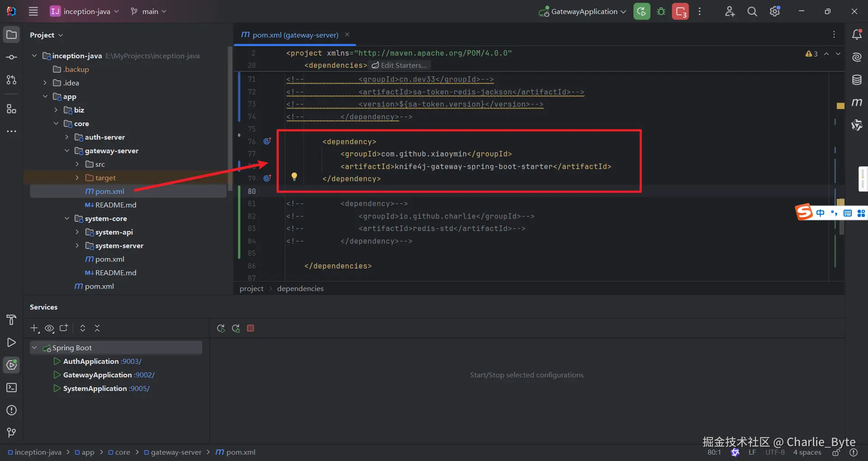
Task: Stop selected service with red square
Action: click(x=250, y=329)
